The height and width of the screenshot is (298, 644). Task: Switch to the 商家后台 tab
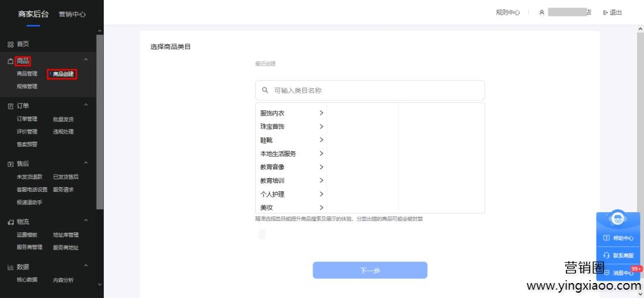[x=33, y=14]
